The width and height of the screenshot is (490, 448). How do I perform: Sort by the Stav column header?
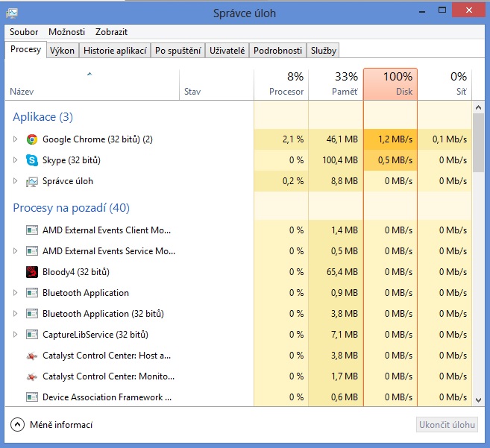[216, 84]
